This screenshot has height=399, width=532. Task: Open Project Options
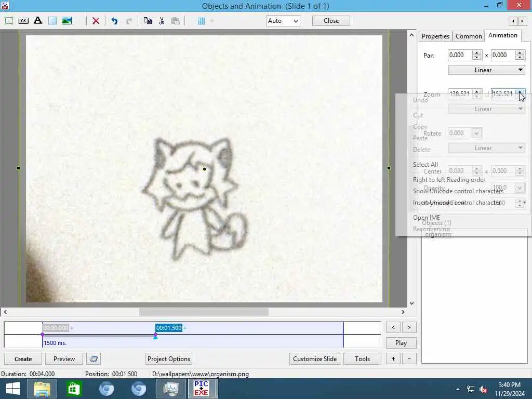(169, 359)
